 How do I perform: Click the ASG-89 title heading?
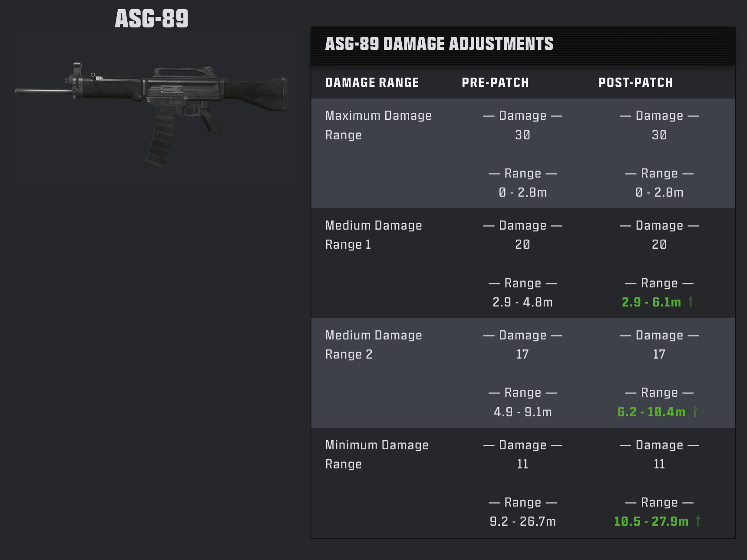pyautogui.click(x=152, y=19)
